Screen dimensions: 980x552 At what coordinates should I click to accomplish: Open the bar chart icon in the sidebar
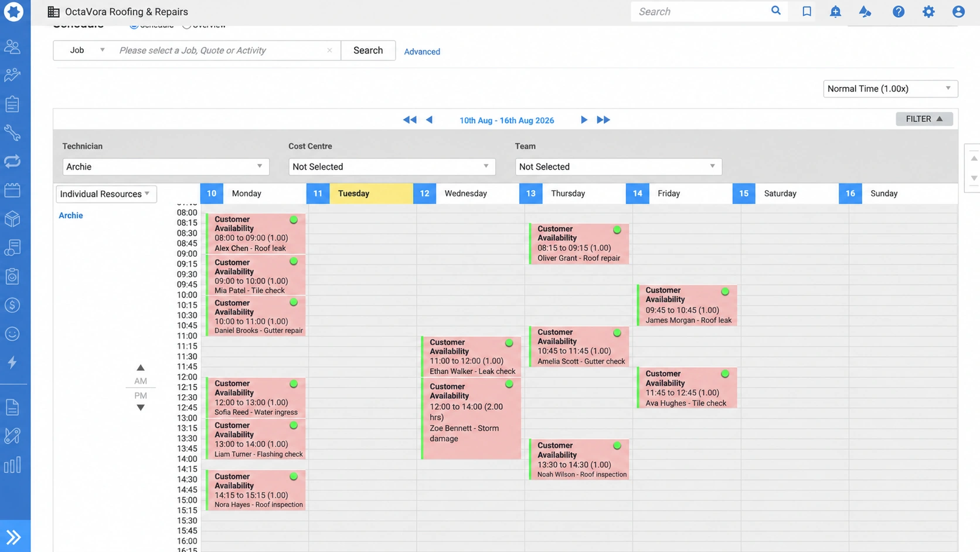(12, 465)
